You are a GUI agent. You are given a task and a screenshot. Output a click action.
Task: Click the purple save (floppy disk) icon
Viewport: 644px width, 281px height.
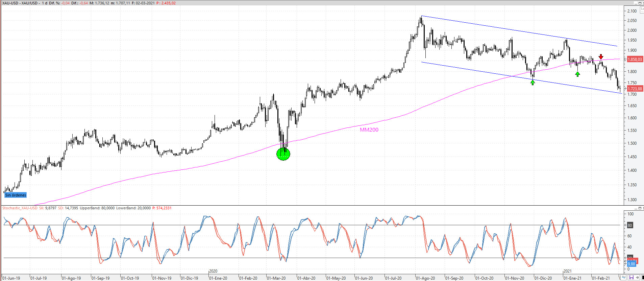pos(631,278)
